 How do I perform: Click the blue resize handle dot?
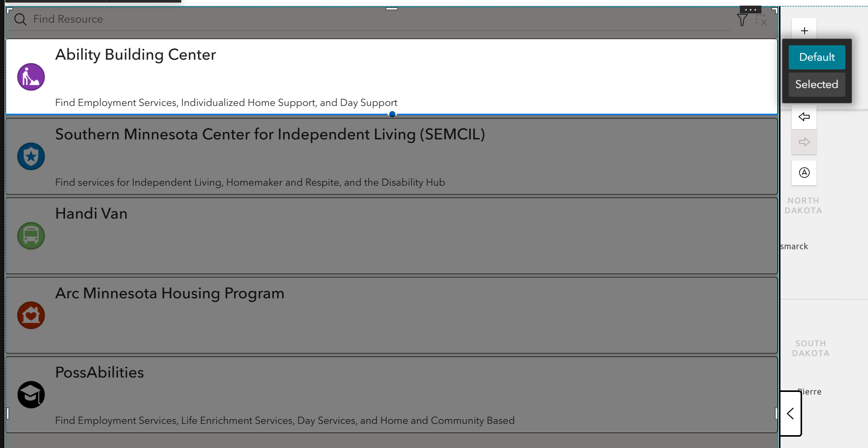tap(392, 114)
